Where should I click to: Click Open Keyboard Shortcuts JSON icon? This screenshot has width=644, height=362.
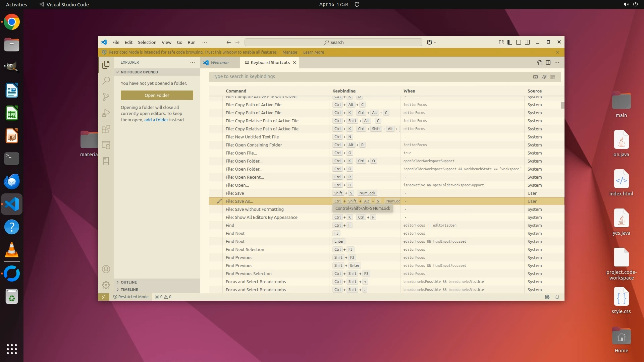pos(539,63)
